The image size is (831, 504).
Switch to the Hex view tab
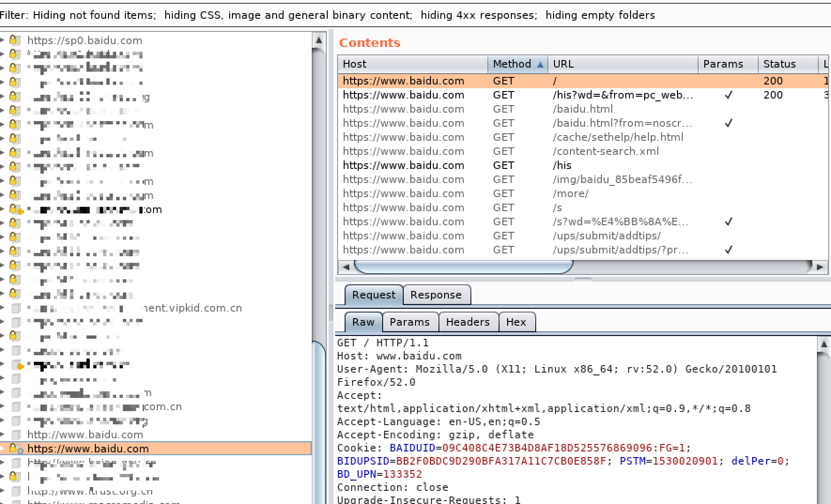(516, 322)
